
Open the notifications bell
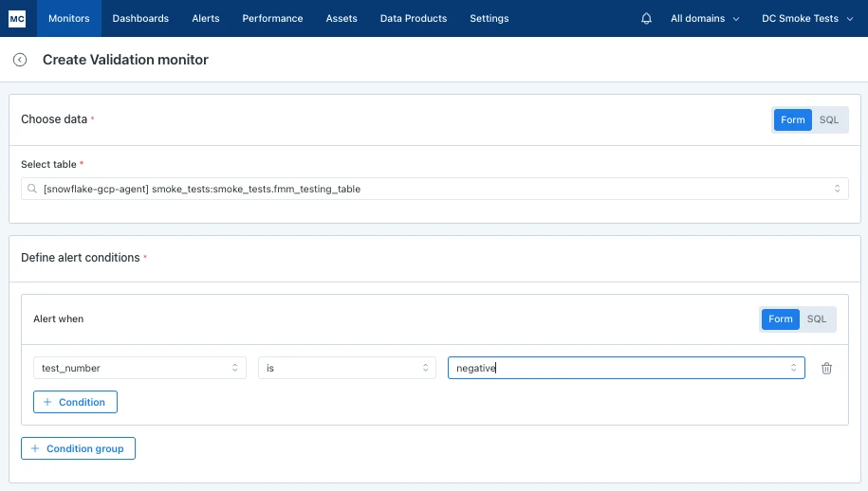click(x=646, y=18)
